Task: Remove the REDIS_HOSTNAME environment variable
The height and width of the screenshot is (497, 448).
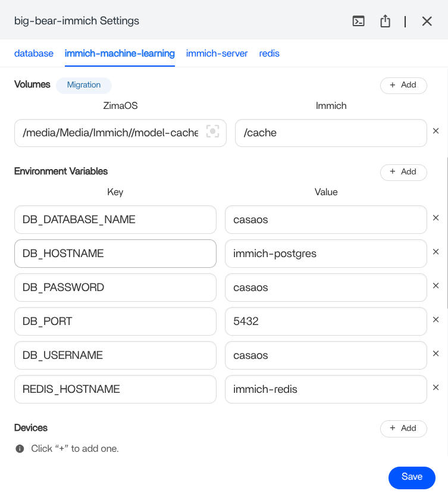Action: 436,387
